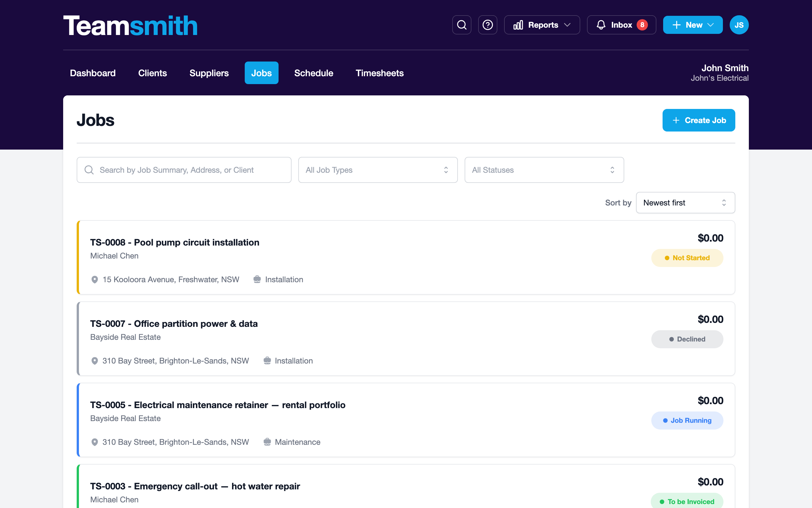Open job TS-0005 Electrical maintenance retainer

click(x=218, y=405)
